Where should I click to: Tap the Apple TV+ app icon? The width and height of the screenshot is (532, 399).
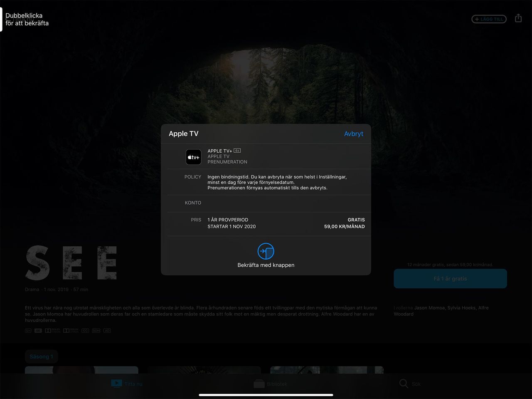194,157
